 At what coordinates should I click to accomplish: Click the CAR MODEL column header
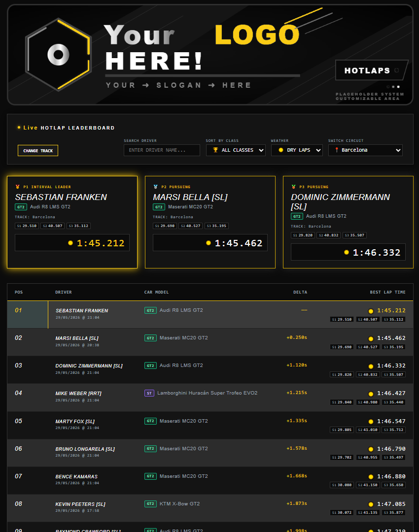(x=156, y=292)
